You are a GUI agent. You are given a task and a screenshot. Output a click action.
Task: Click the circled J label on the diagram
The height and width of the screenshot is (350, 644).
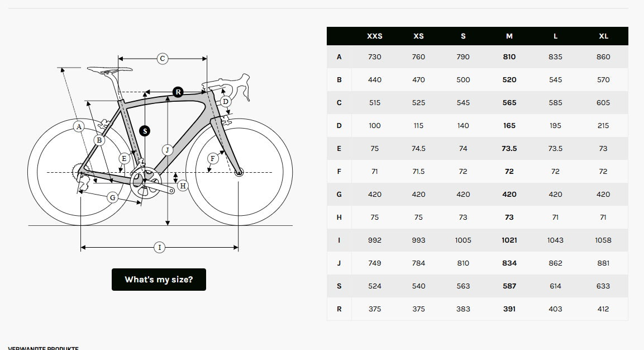coord(167,150)
